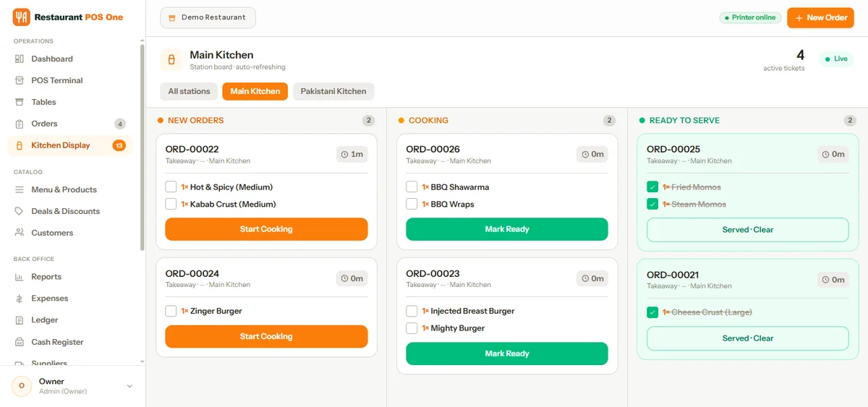Click the Menu & Products icon

[20, 189]
